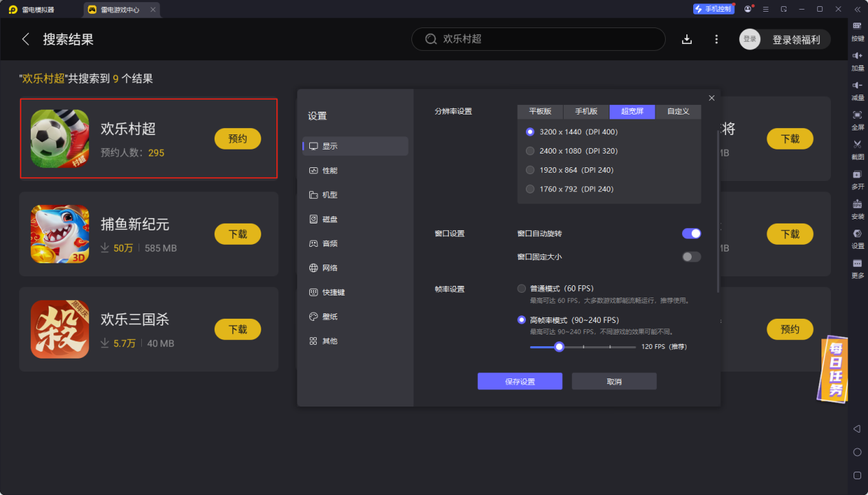This screenshot has width=868, height=495.
Task: Open 机型 settings section
Action: (355, 195)
